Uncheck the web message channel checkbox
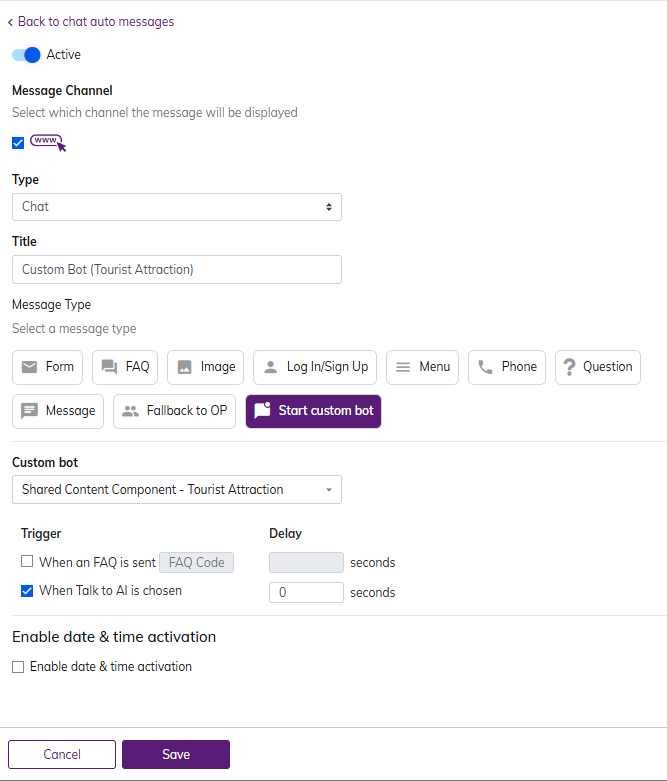The width and height of the screenshot is (667, 781). point(18,143)
